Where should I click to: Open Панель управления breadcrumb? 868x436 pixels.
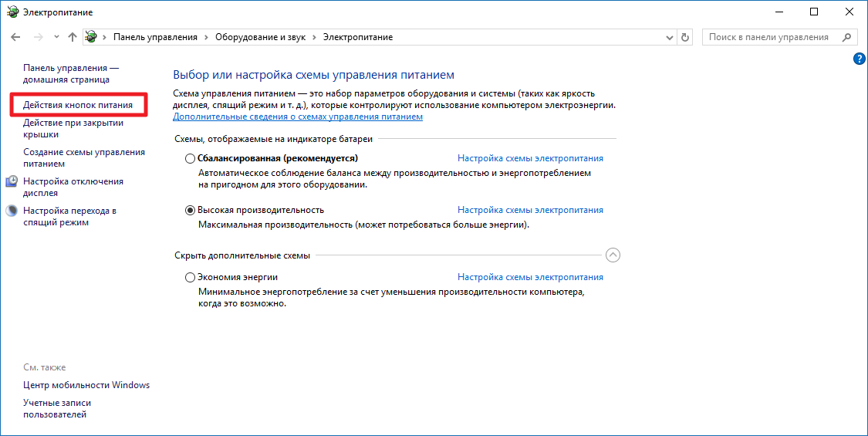click(155, 37)
